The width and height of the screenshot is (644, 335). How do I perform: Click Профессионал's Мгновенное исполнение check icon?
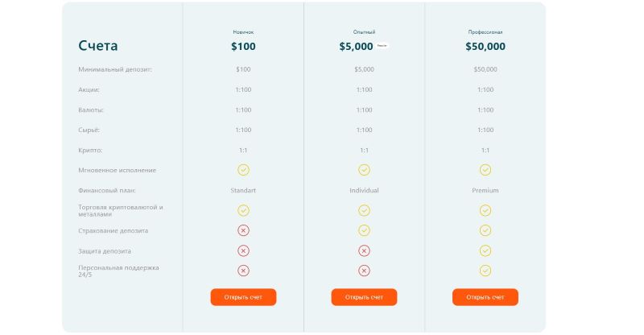coord(485,170)
